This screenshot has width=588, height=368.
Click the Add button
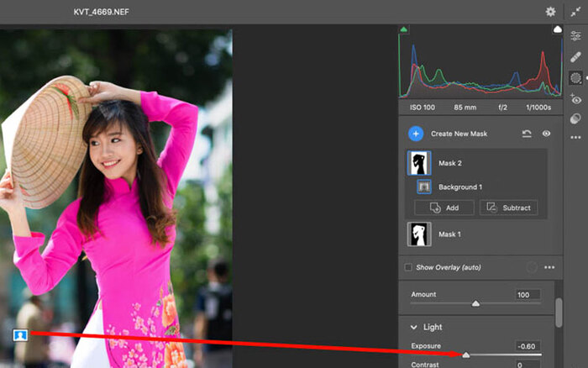(444, 208)
